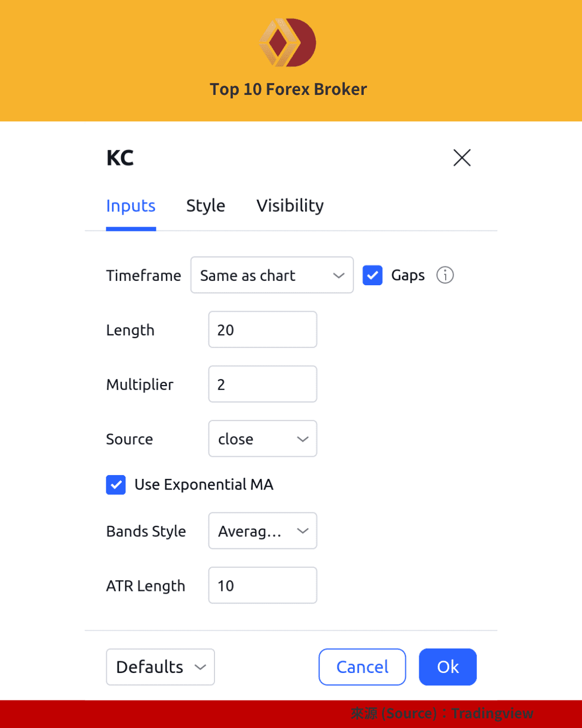
Task: Click the Use Exponential MA label
Action: point(204,485)
